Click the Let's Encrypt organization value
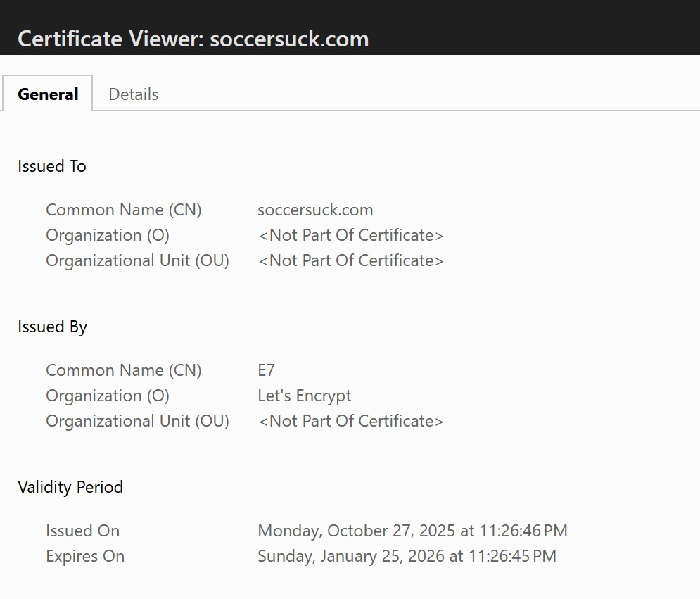This screenshot has height=599, width=700. [x=305, y=396]
